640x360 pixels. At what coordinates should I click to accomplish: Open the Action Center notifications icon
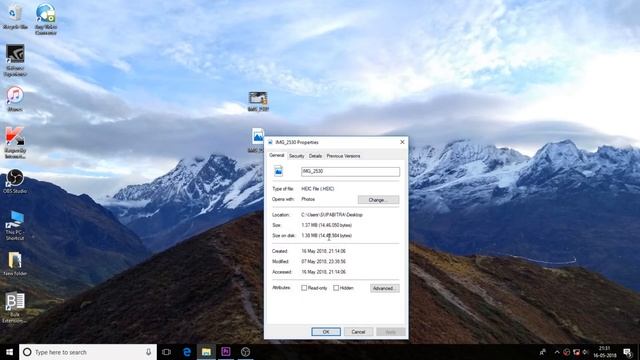tap(628, 352)
